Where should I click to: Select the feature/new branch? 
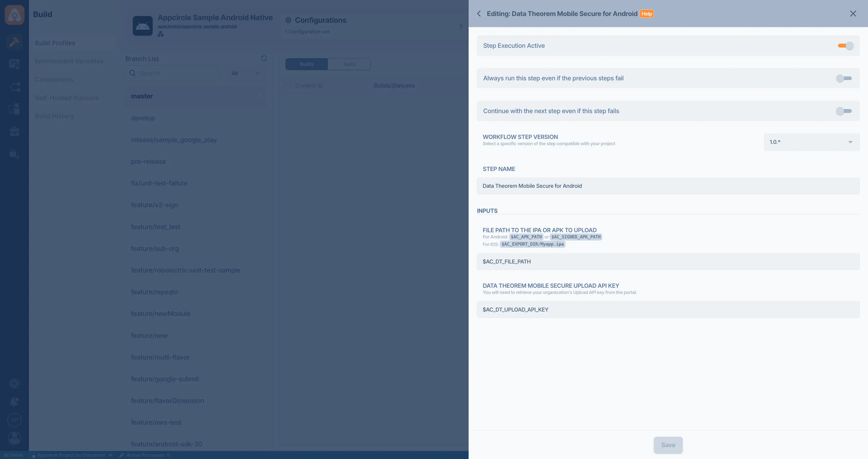pos(149,335)
